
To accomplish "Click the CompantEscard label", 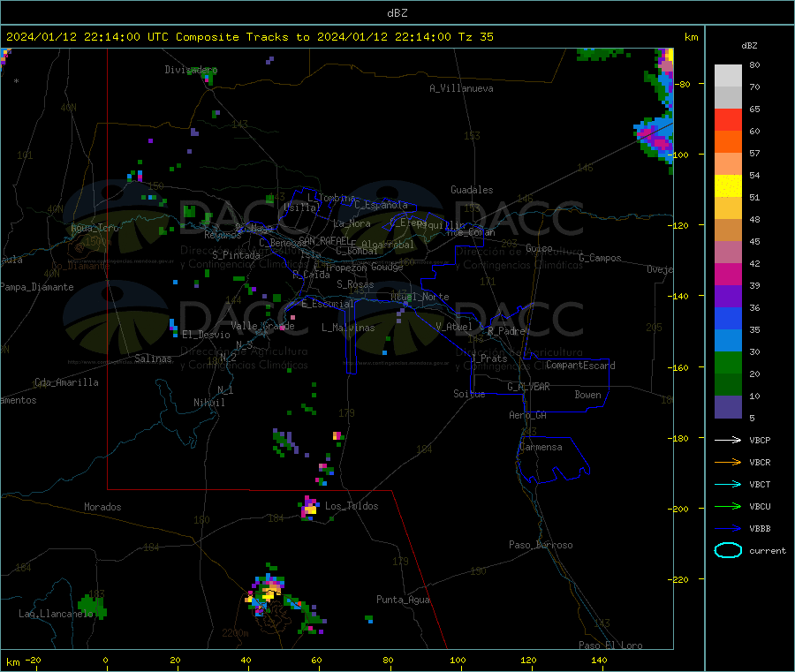I will pos(580,366).
